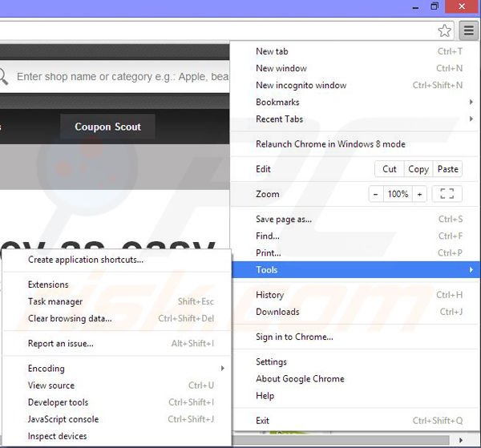Minimize the Chrome window

(x=415, y=6)
